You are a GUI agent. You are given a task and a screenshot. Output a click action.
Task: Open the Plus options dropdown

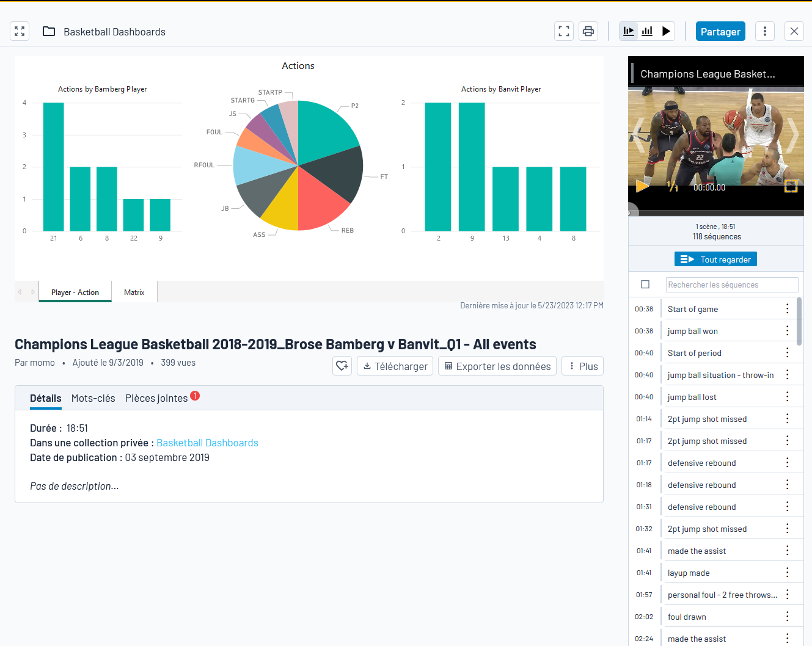pyautogui.click(x=583, y=366)
